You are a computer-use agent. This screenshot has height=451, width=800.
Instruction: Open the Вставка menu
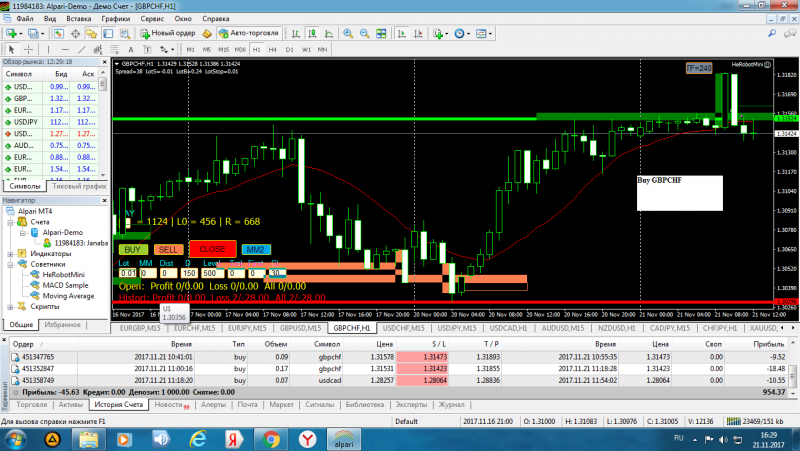pyautogui.click(x=79, y=18)
